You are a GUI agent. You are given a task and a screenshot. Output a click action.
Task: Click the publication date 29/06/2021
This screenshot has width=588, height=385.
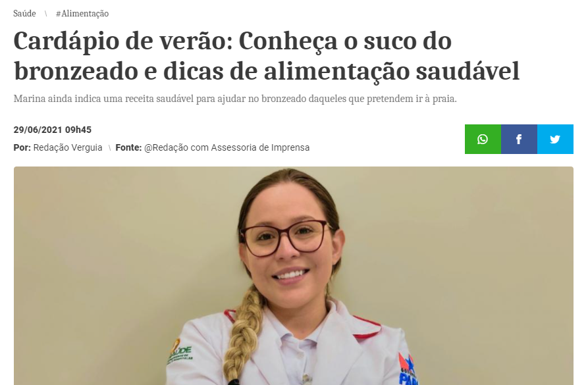[38, 130]
